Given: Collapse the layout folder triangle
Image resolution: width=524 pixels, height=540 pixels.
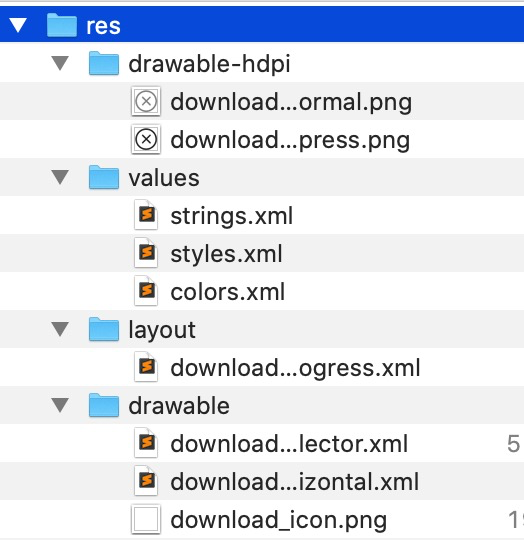Looking at the screenshot, I should [x=60, y=329].
